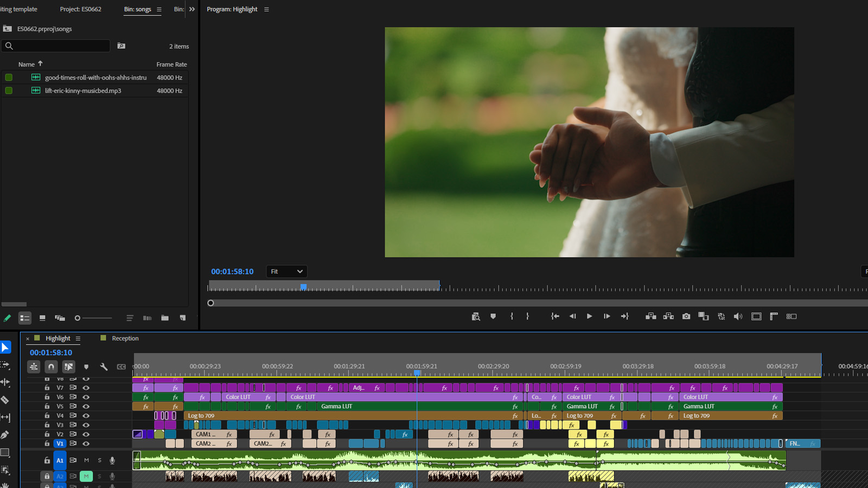Click Go to In point button
Image resolution: width=868 pixels, height=488 pixels.
pyautogui.click(x=555, y=317)
